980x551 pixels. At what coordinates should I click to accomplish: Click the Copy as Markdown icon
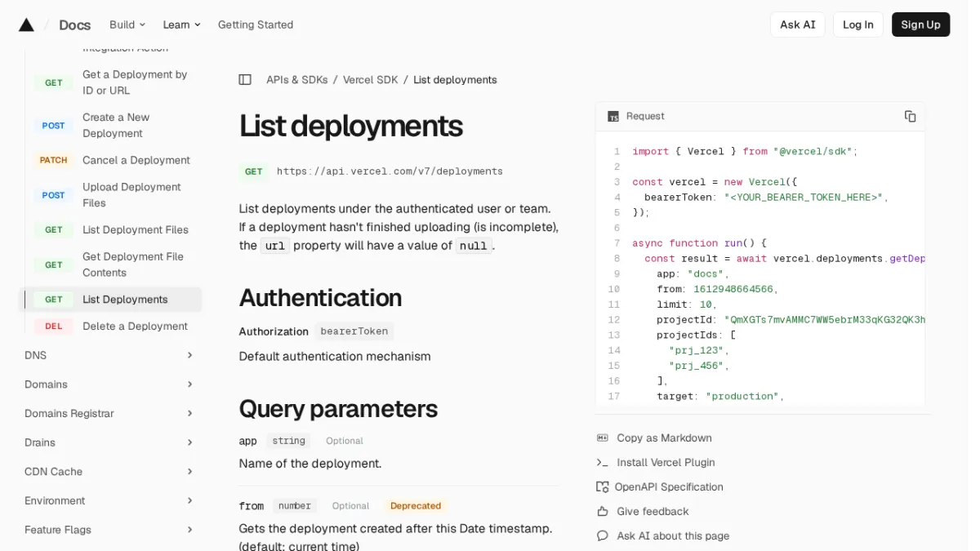pos(603,438)
